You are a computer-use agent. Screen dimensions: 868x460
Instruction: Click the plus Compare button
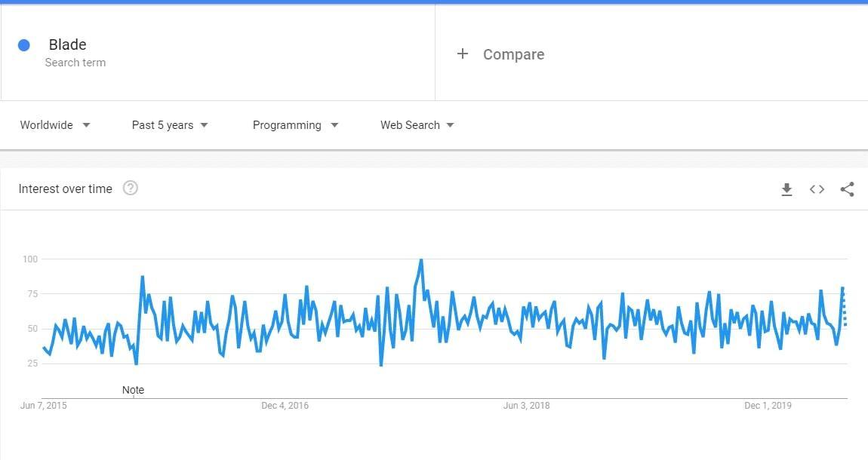pos(500,54)
